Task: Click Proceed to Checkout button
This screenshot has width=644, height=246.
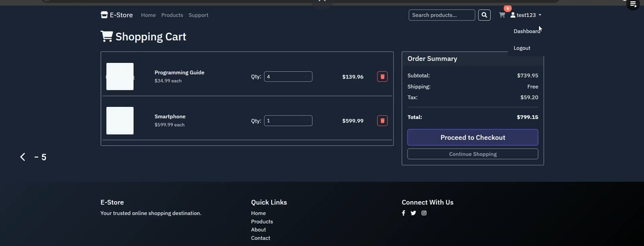Action: coord(473,138)
